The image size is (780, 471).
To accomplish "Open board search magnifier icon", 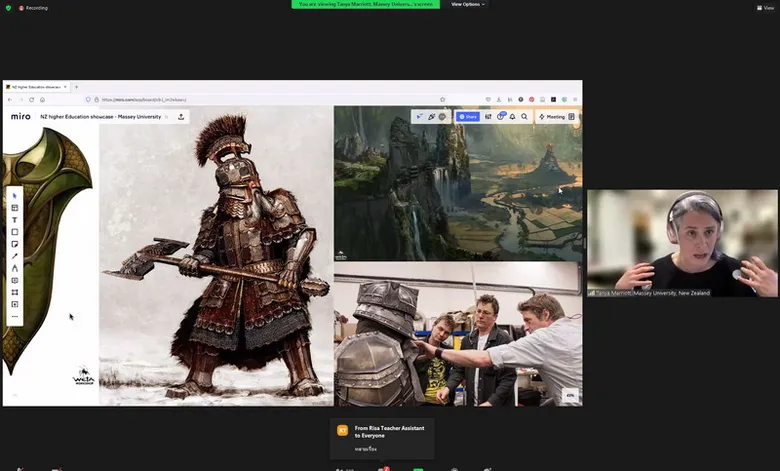I will pyautogui.click(x=524, y=117).
